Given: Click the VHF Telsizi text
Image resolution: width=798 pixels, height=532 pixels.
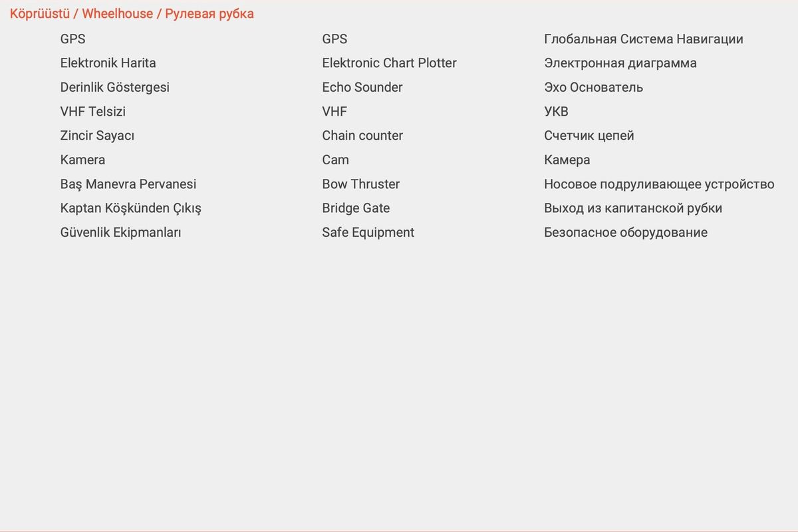Looking at the screenshot, I should [92, 112].
